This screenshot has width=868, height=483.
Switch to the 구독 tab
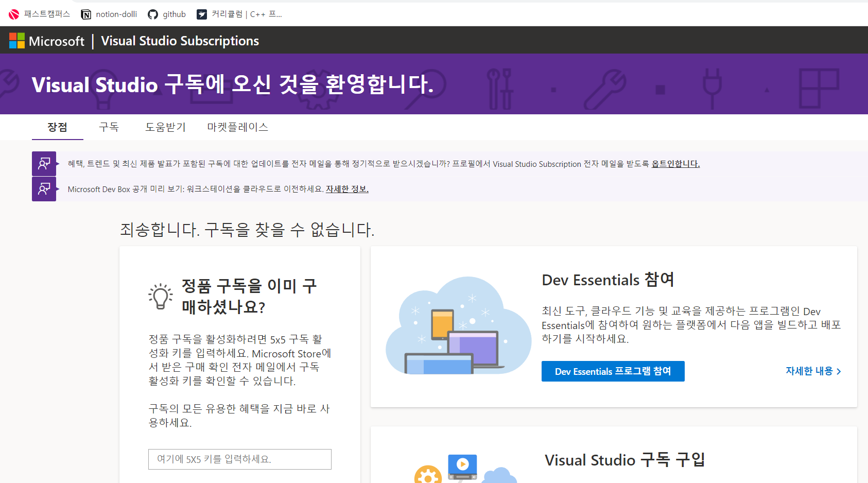pos(109,127)
